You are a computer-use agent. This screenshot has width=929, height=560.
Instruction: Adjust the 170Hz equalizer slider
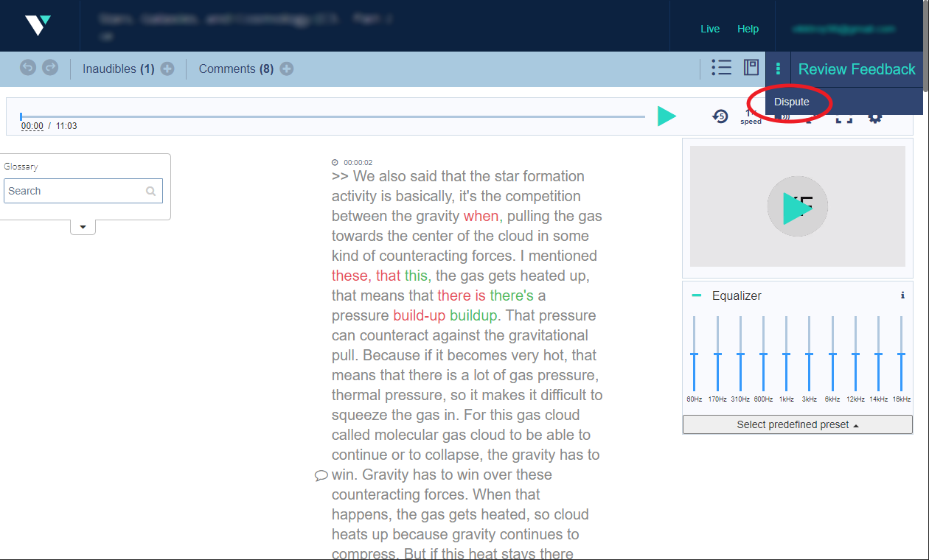(x=717, y=354)
